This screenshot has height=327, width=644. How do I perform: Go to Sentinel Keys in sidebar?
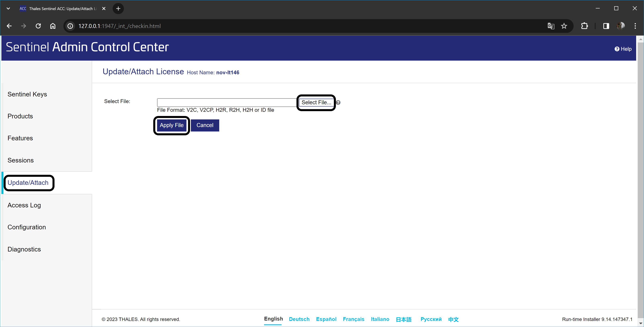pyautogui.click(x=27, y=94)
